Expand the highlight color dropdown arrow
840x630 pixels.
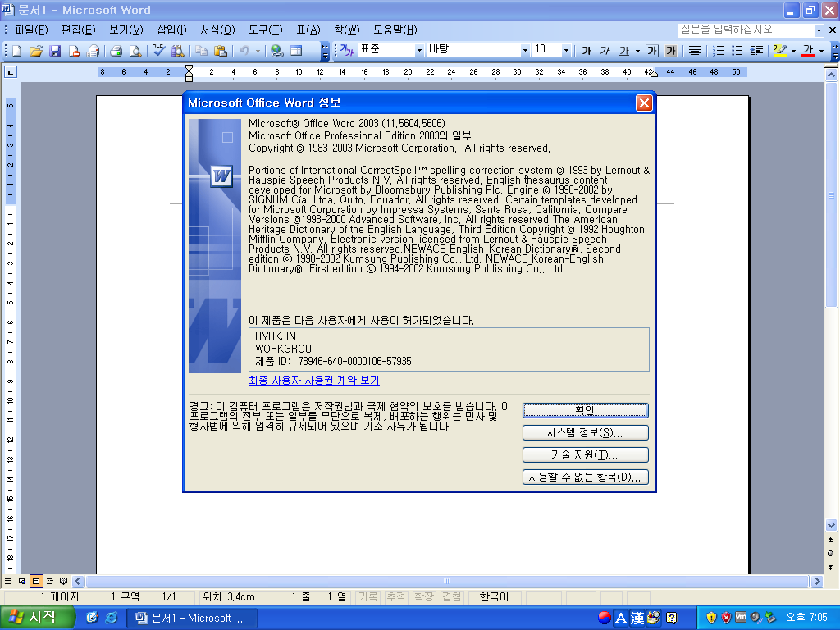point(793,51)
